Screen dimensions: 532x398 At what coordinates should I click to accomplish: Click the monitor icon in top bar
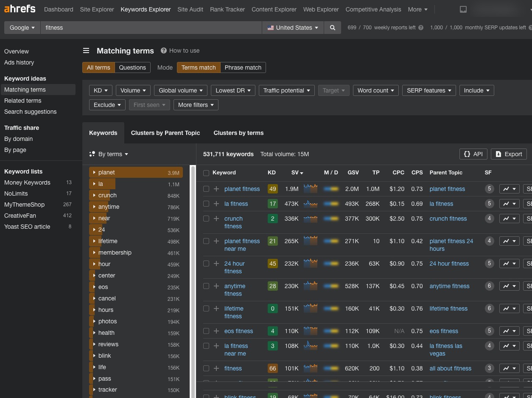click(x=463, y=9)
